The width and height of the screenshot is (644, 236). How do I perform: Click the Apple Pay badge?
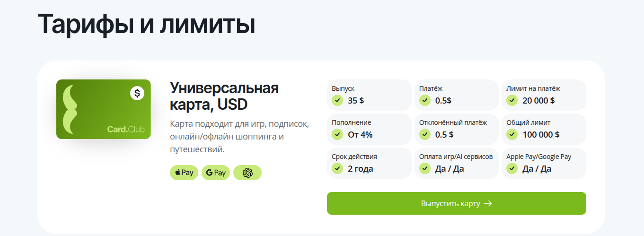pyautogui.click(x=184, y=173)
